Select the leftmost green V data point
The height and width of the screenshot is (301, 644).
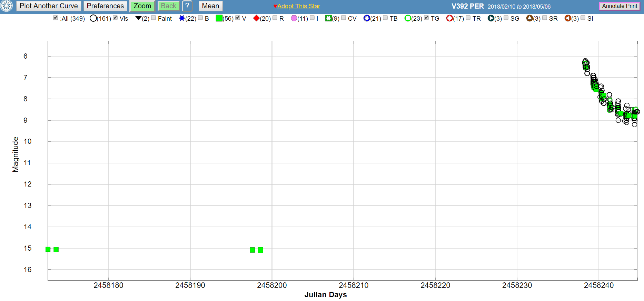pos(48,249)
